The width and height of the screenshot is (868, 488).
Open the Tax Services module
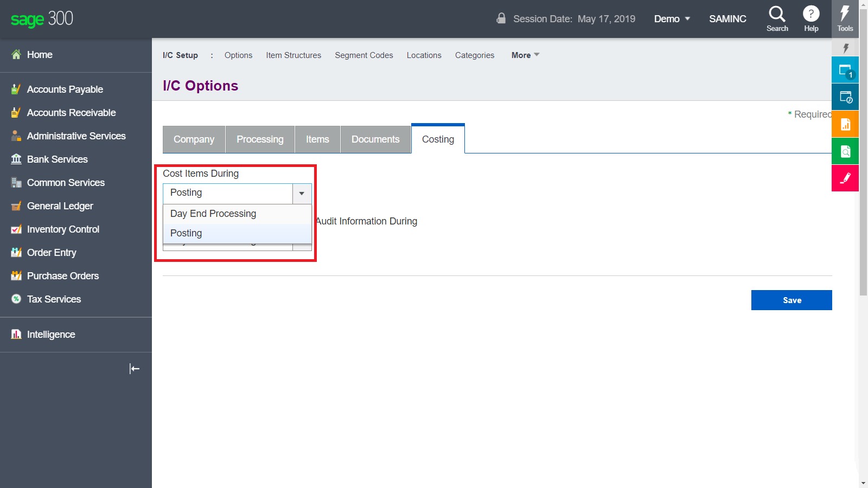click(x=54, y=299)
